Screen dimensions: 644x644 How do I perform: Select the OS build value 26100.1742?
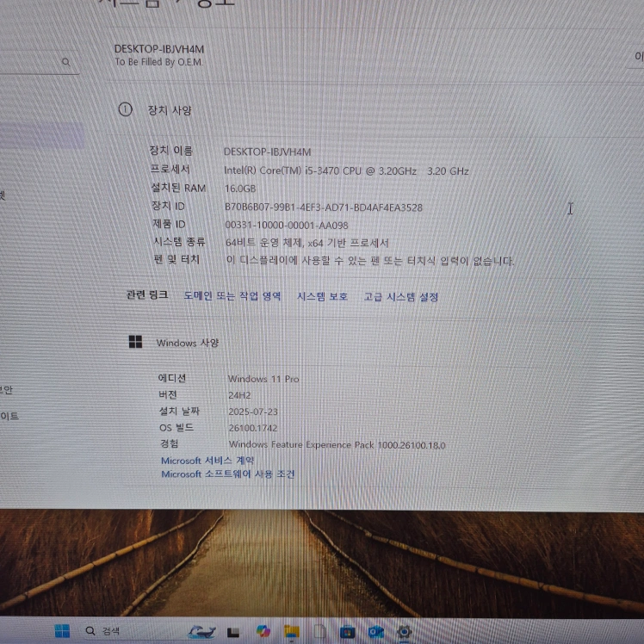coord(253,428)
